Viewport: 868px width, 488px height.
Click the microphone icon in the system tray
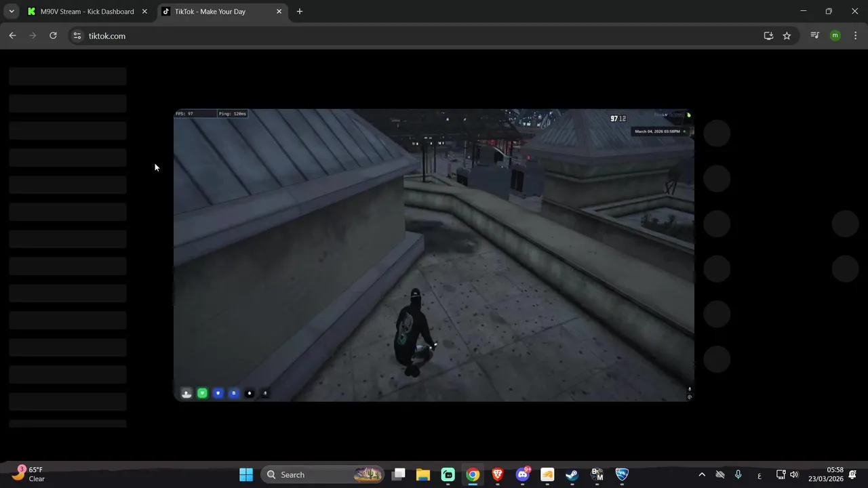pyautogui.click(x=738, y=474)
